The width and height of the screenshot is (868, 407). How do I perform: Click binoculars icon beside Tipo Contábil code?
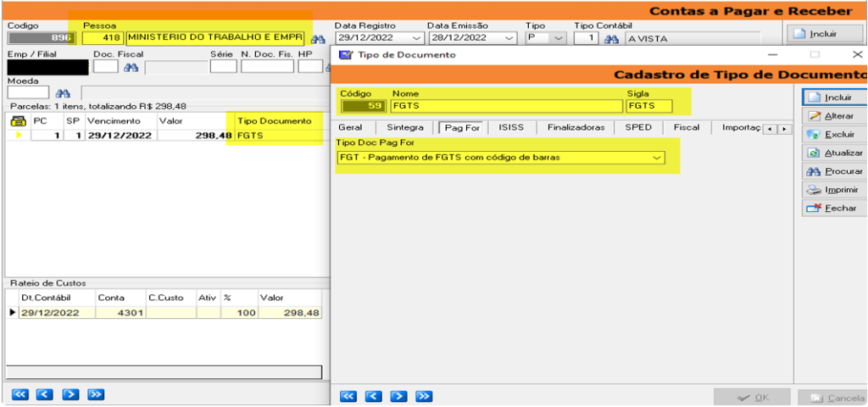pos(610,39)
